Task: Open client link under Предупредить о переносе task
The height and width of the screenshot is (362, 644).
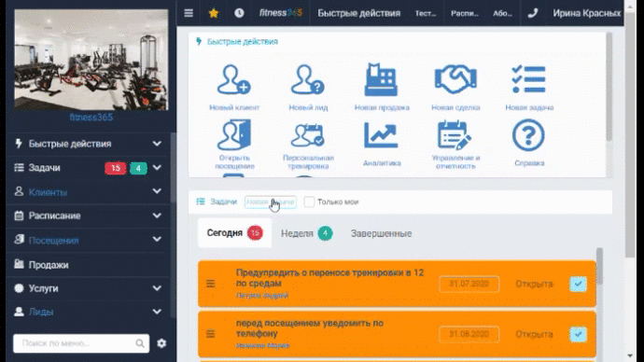Action: (262, 295)
